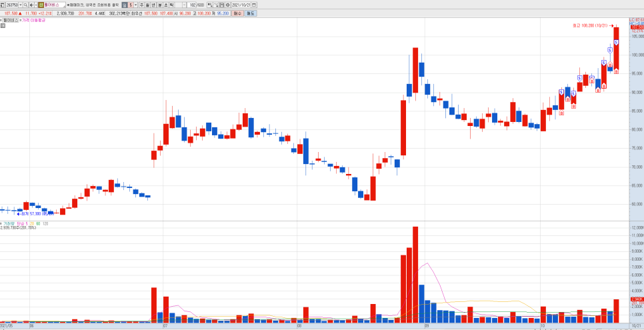
Task: Click the 최고 108,200 (10/21) high label
Action: click(591, 25)
